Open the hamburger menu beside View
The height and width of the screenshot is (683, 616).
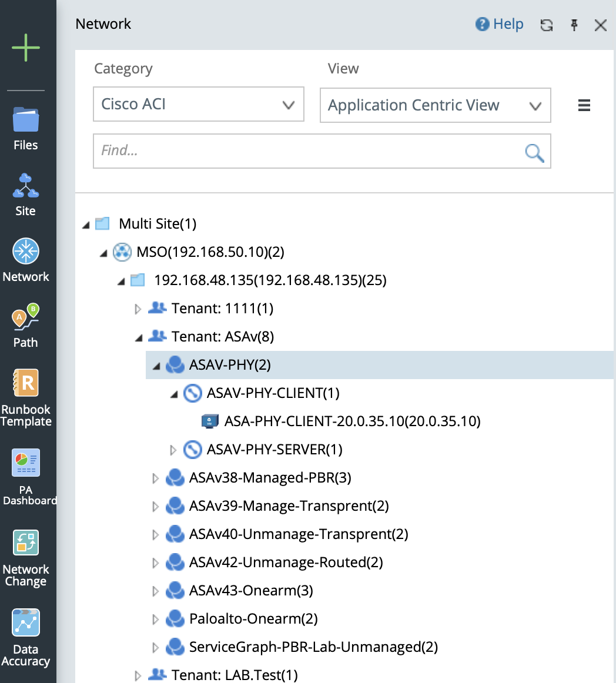(584, 105)
